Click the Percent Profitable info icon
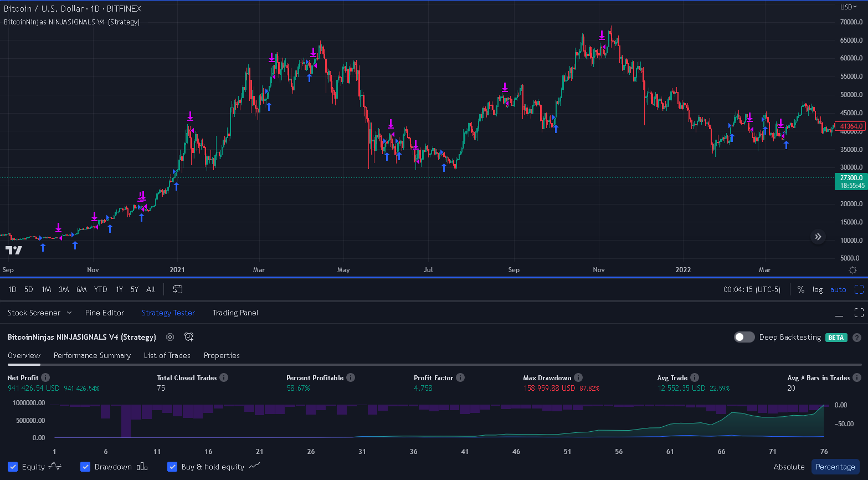Screen dimensions: 868x480 point(351,377)
